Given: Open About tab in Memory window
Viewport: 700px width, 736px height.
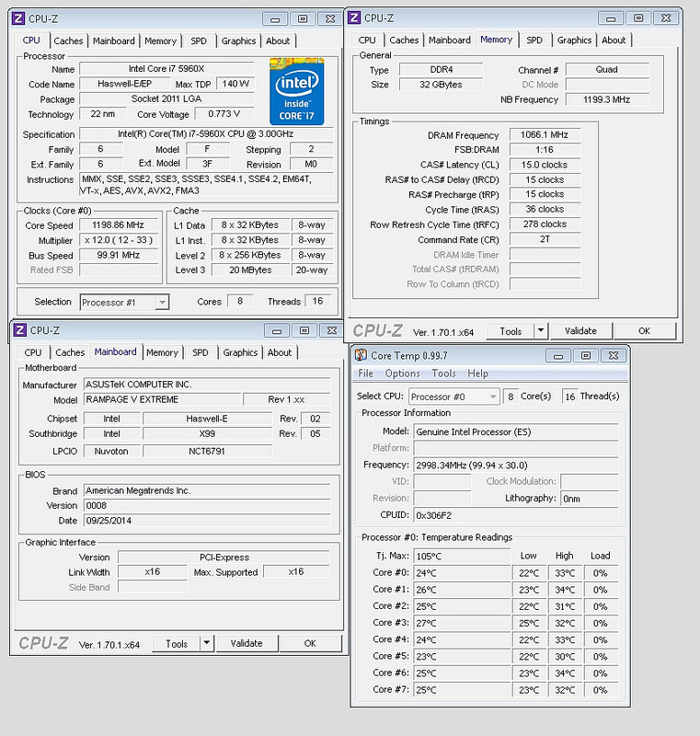Looking at the screenshot, I should [614, 40].
